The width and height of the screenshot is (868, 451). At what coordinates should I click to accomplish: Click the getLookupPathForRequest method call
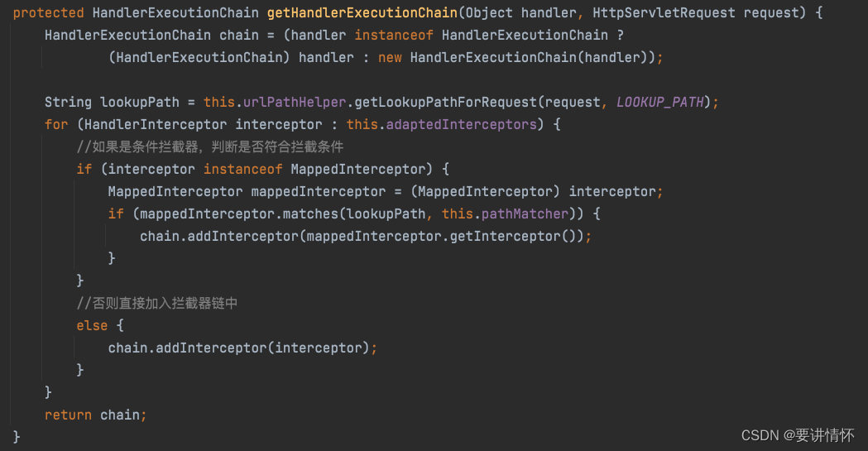point(446,103)
